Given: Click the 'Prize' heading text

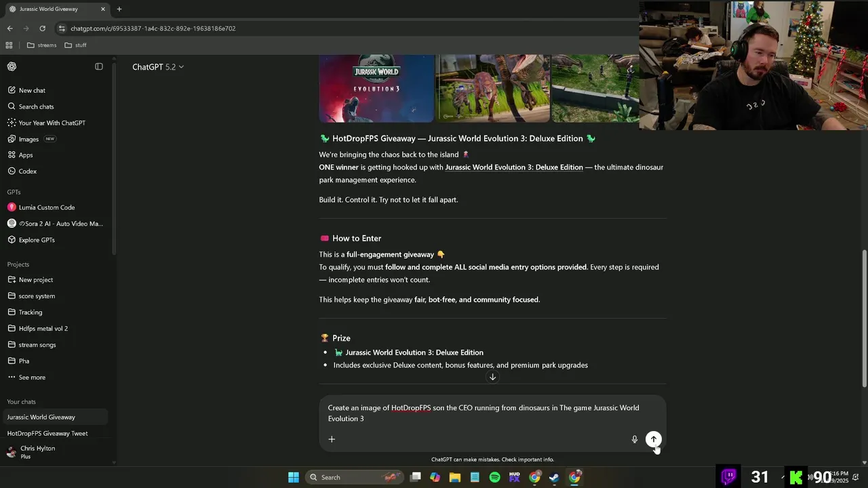Looking at the screenshot, I should 341,338.
